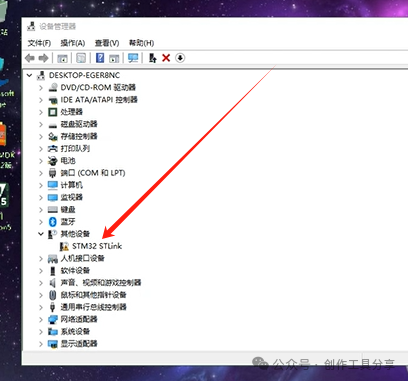Image resolution: width=408 pixels, height=381 pixels.
Task: Select the 声音、视频和游戏控制器 row
Action: (x=101, y=283)
